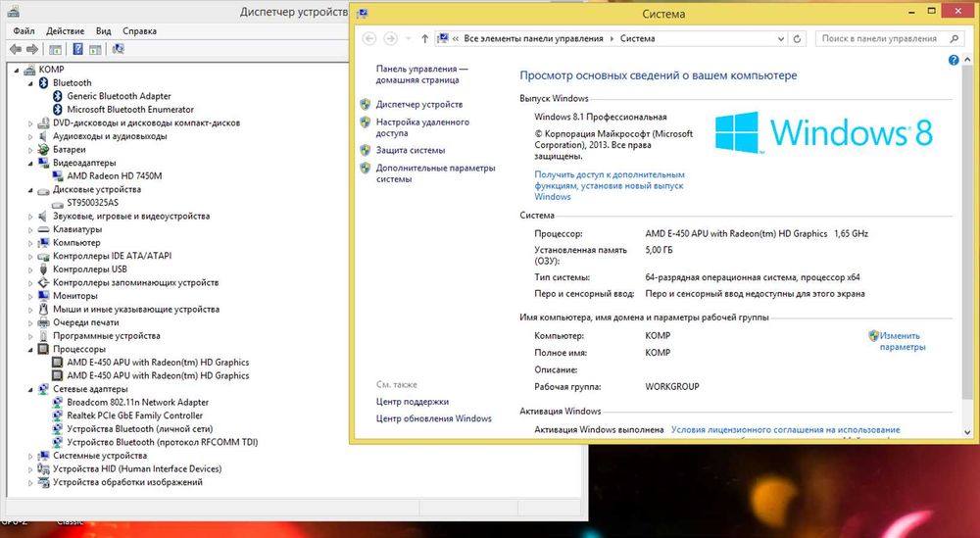
Task: Click the ST9500325AS disk drive icon
Action: (x=58, y=203)
